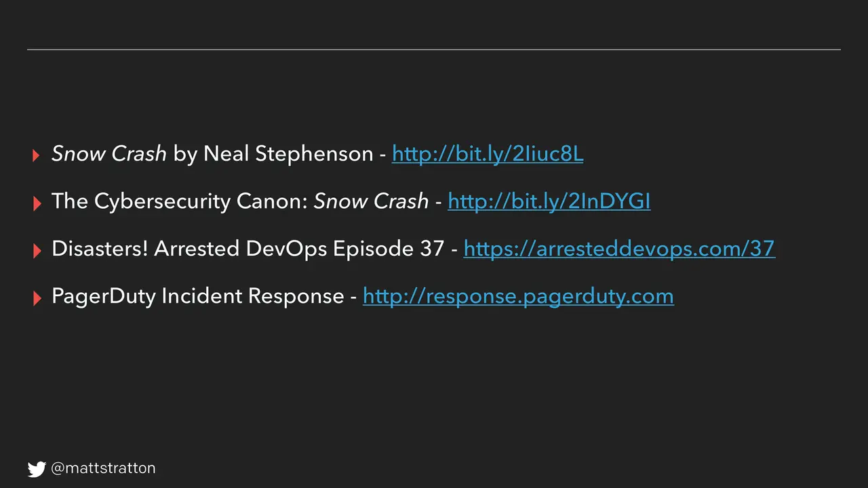Visit the arresteddevops.com/37 episode link

619,249
